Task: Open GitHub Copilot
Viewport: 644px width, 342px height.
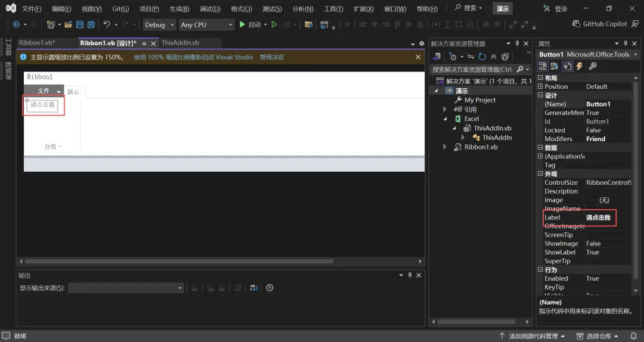Action: point(600,24)
